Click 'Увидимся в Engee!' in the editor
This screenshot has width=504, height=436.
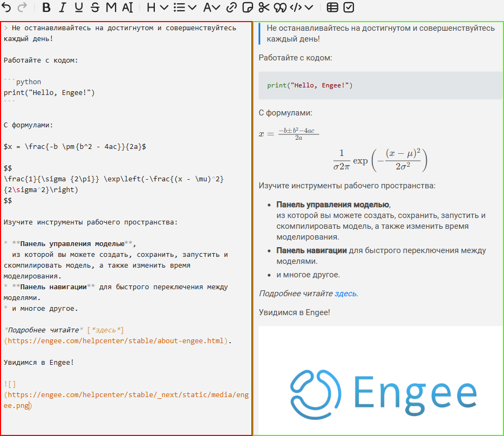(38, 363)
